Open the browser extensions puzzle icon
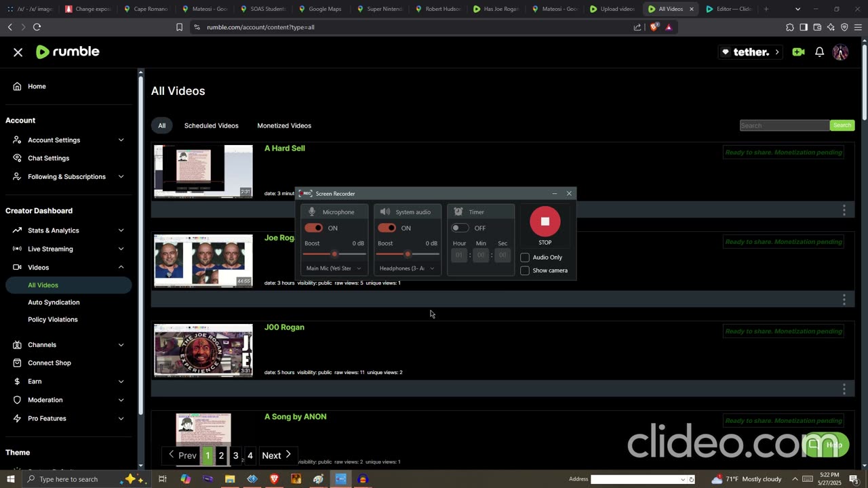The width and height of the screenshot is (868, 488). pyautogui.click(x=790, y=27)
